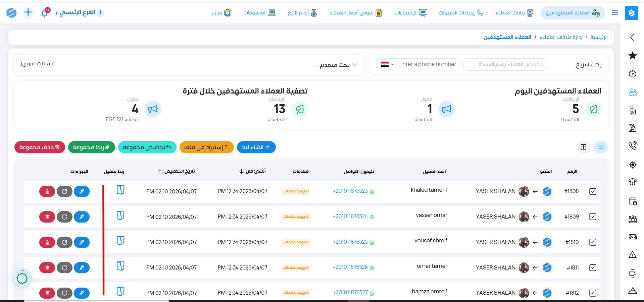Click the blue plus icon in header
This screenshot has width=644, height=302.
click(x=28, y=13)
